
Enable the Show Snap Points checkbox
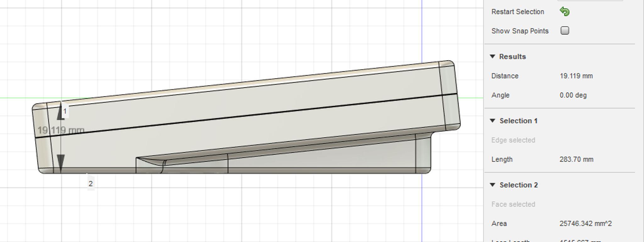[565, 31]
